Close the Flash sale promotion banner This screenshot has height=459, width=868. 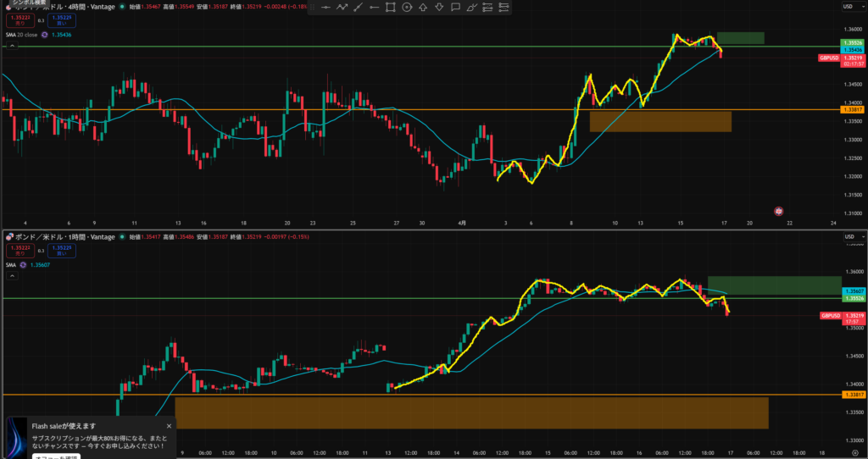point(169,426)
